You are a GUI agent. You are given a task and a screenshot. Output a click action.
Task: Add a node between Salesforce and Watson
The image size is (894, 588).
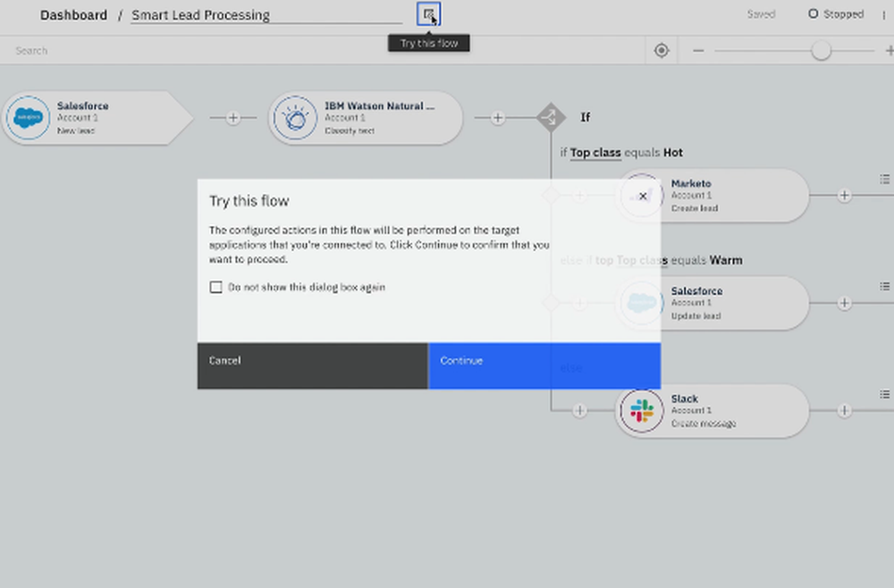click(x=232, y=118)
